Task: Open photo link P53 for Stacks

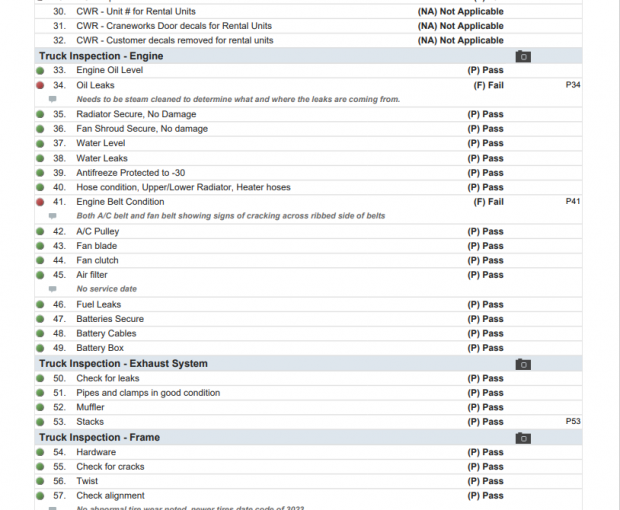Action: [572, 421]
